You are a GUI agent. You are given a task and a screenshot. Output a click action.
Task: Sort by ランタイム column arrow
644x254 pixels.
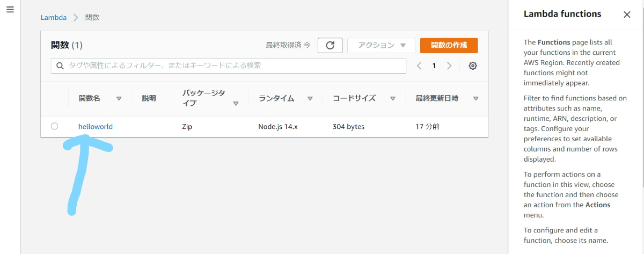(310, 99)
